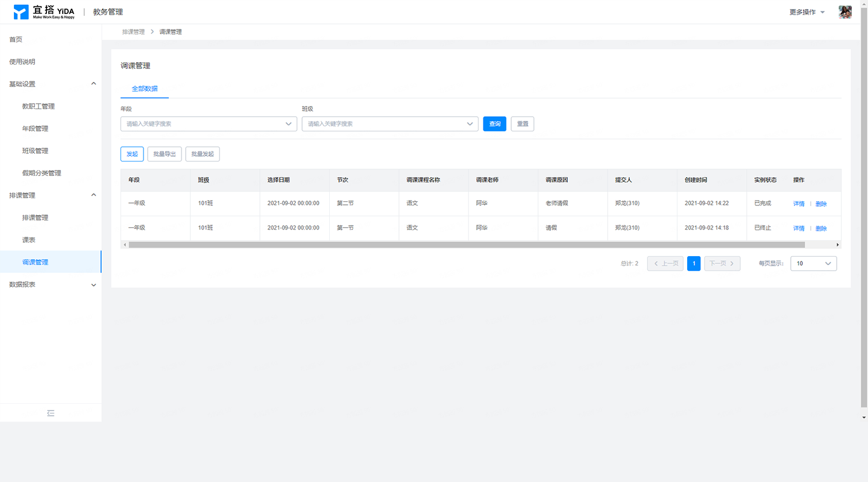Viewport: 868px width, 482px height.
Task: Open 课表 in the sidebar
Action: 28,240
